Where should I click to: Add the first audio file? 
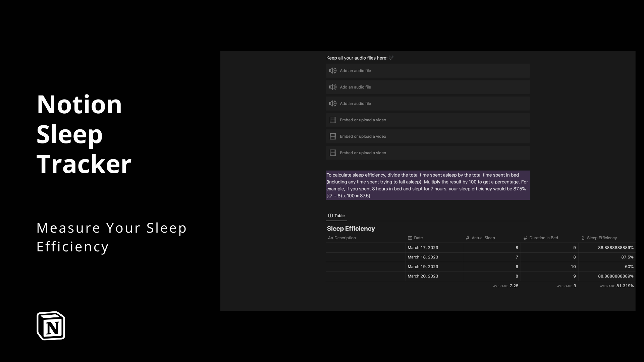point(428,71)
